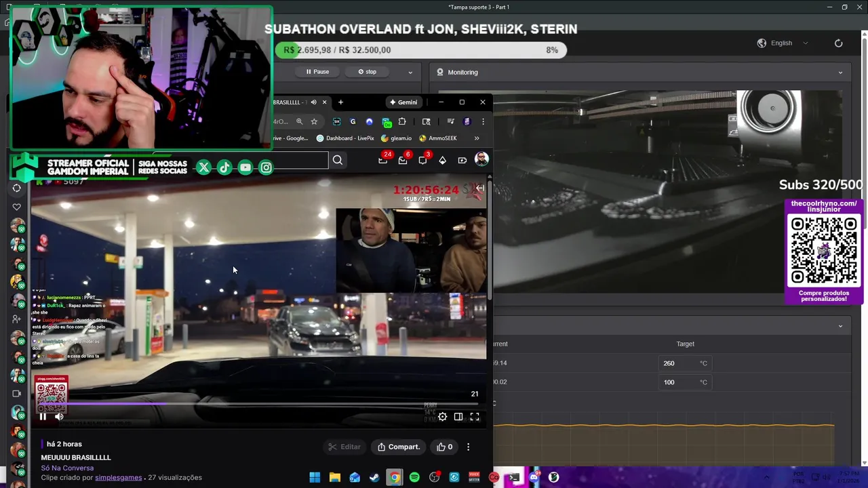
Task: Open the English language dropdown
Action: [x=783, y=43]
